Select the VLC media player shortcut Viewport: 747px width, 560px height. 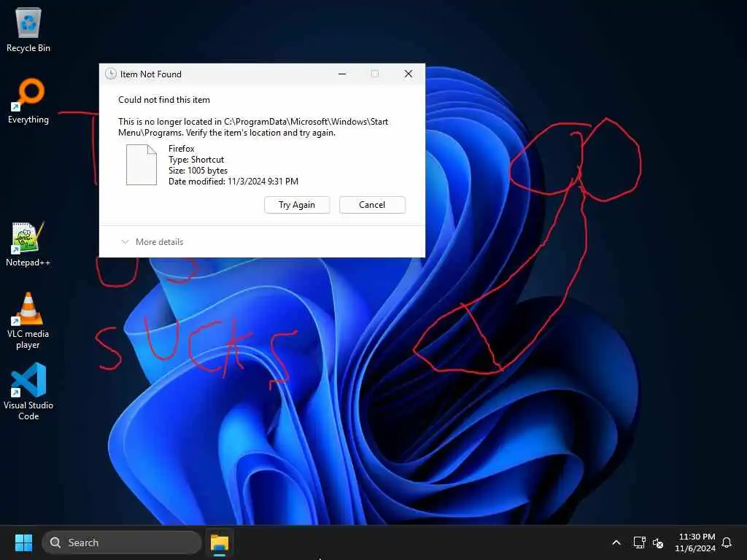[28, 321]
